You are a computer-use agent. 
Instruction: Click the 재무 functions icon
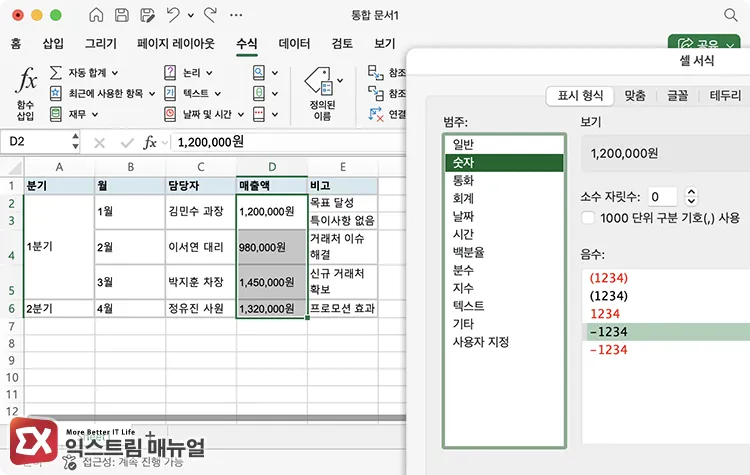pos(55,114)
